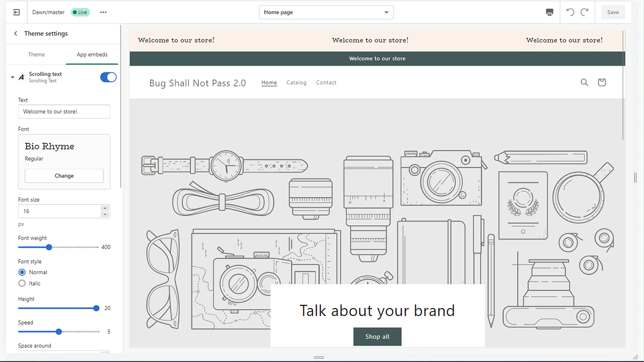Click the undo arrow icon

click(x=570, y=12)
